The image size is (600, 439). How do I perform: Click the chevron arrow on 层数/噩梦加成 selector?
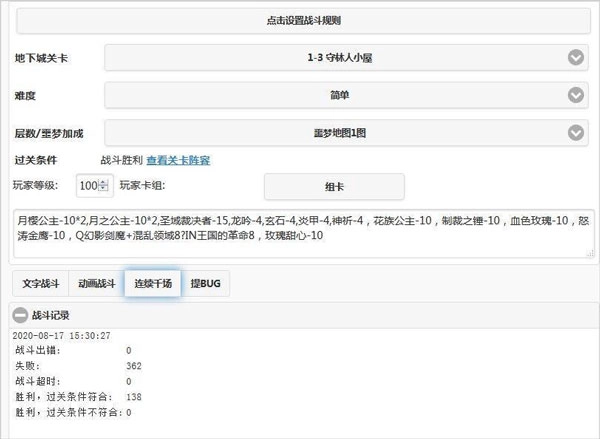[x=575, y=133]
